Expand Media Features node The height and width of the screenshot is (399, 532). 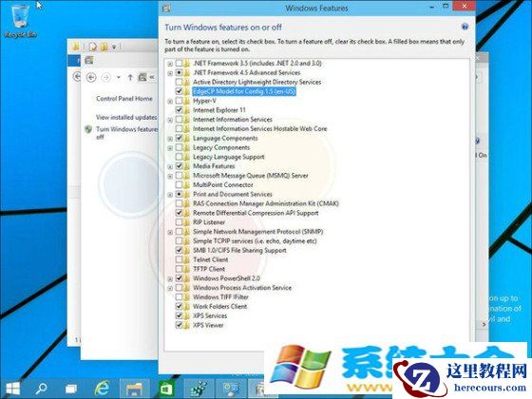[170, 166]
